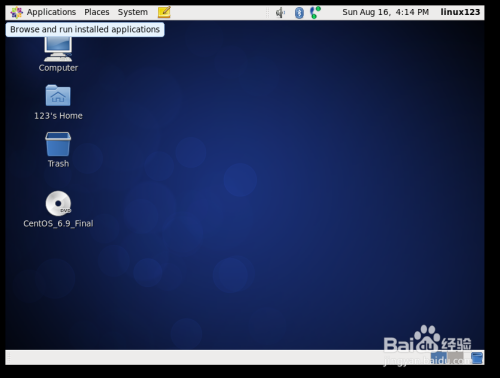Switch to the first blue workspace
The image size is (500, 378).
[x=438, y=358]
